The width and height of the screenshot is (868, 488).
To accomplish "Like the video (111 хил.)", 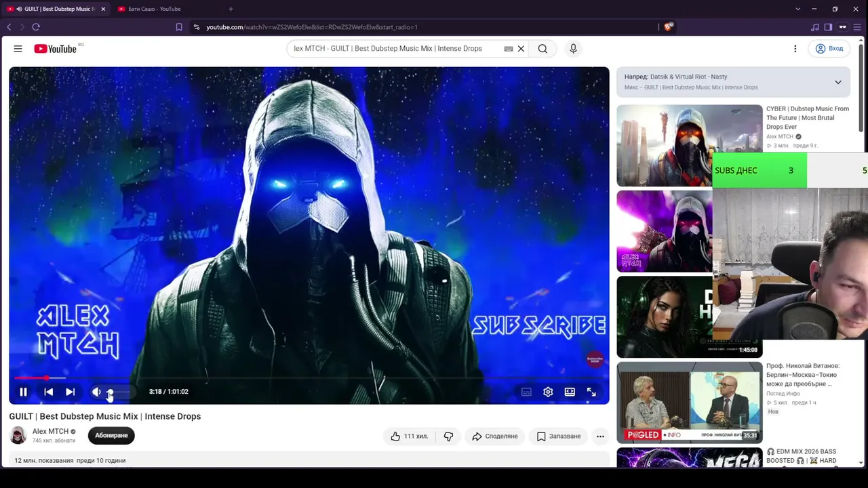I will [x=410, y=436].
